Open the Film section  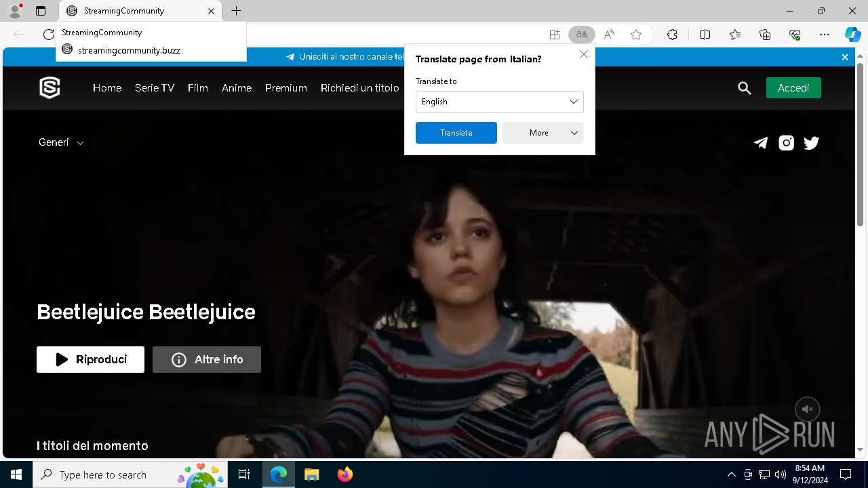pos(198,88)
